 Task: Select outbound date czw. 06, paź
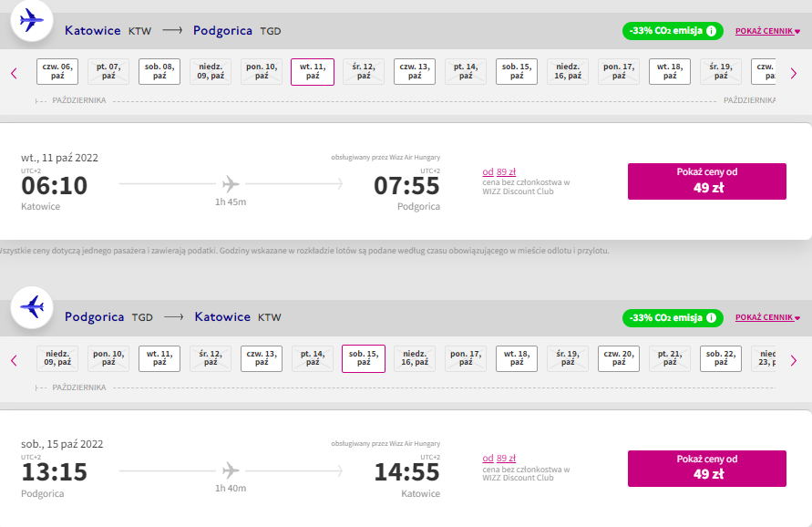[x=57, y=71]
